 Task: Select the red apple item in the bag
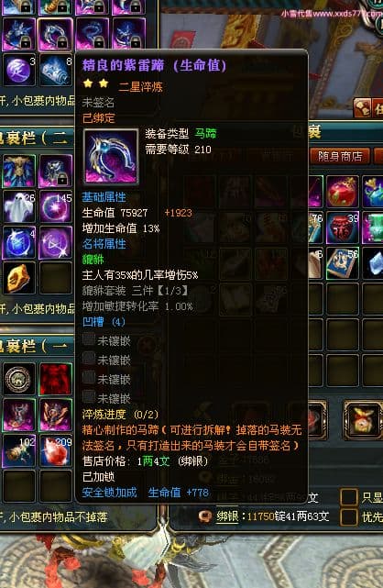click(x=342, y=192)
